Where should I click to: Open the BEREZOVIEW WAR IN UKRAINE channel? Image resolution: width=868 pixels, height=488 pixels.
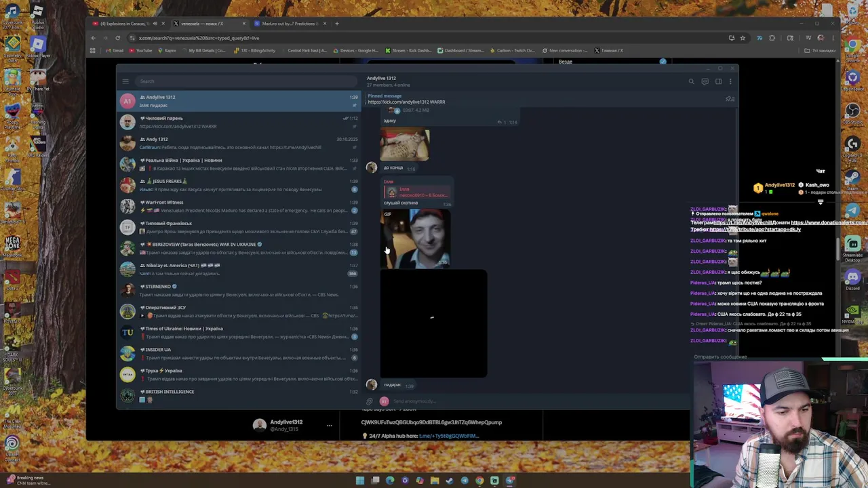239,248
